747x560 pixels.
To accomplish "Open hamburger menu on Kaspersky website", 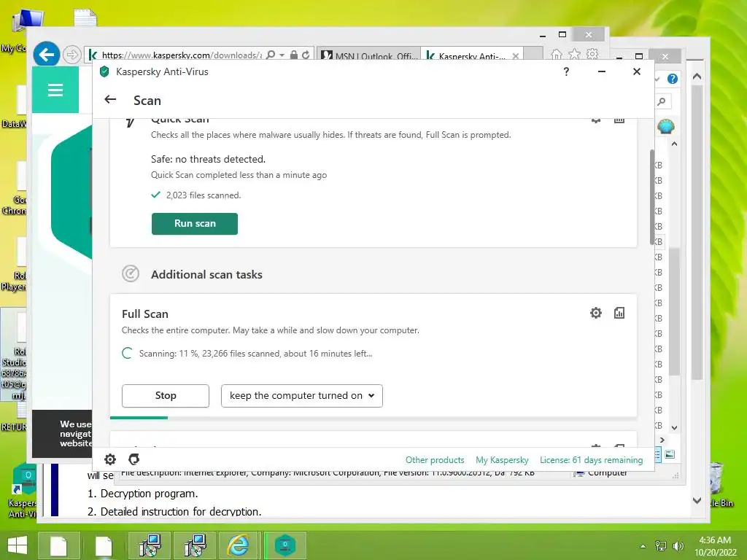I will tap(55, 90).
